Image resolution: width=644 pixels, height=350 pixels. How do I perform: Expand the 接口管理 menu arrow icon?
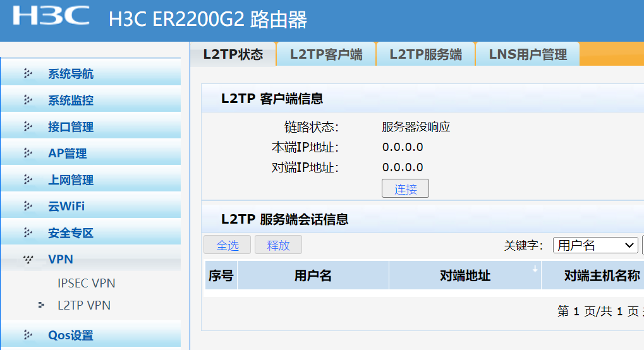28,126
